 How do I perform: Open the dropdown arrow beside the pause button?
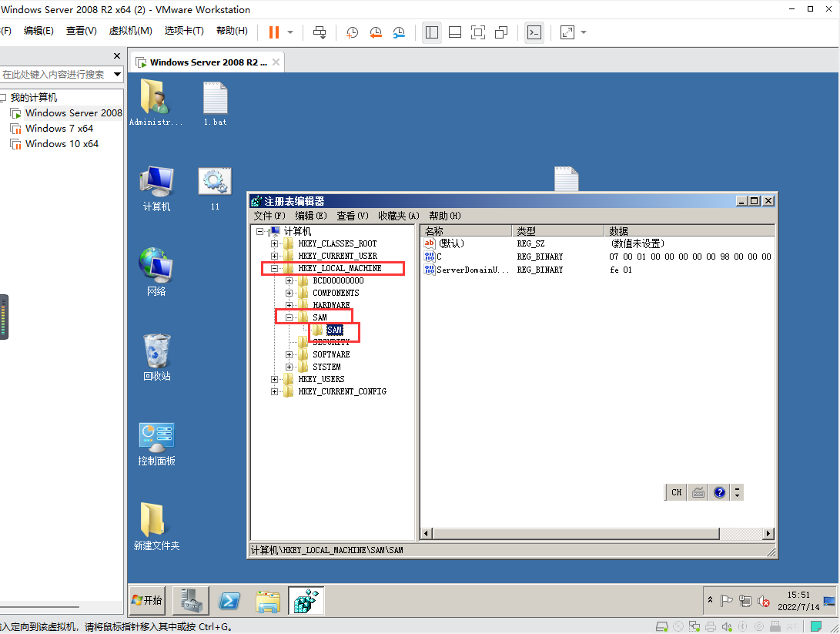(x=290, y=32)
